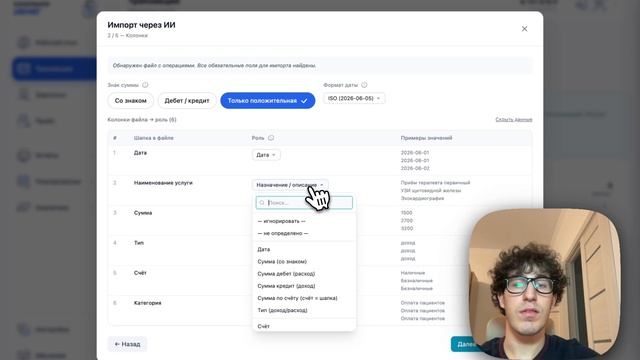Select the Со знаком sign option
Screen dimensions: 640x360
tap(131, 101)
